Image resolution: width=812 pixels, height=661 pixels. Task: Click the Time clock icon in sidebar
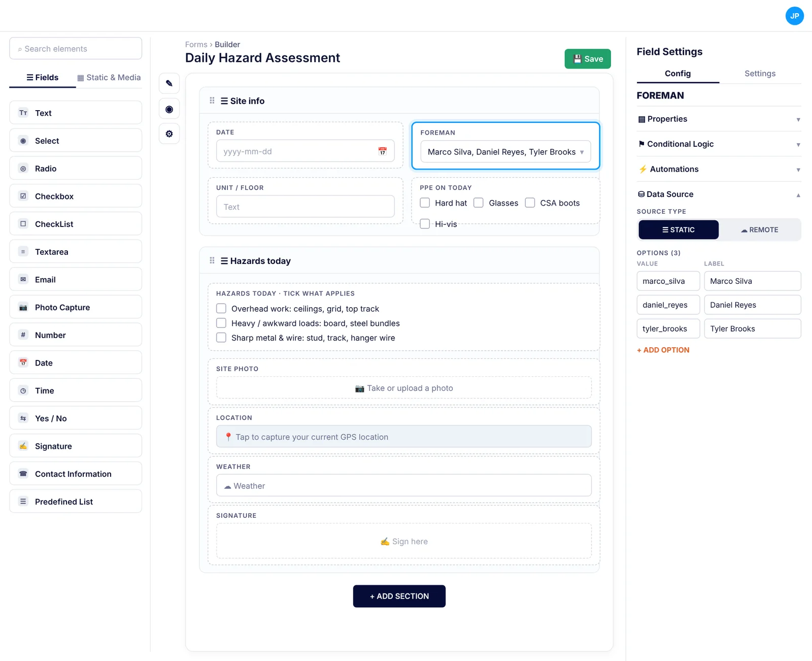pyautogui.click(x=23, y=390)
